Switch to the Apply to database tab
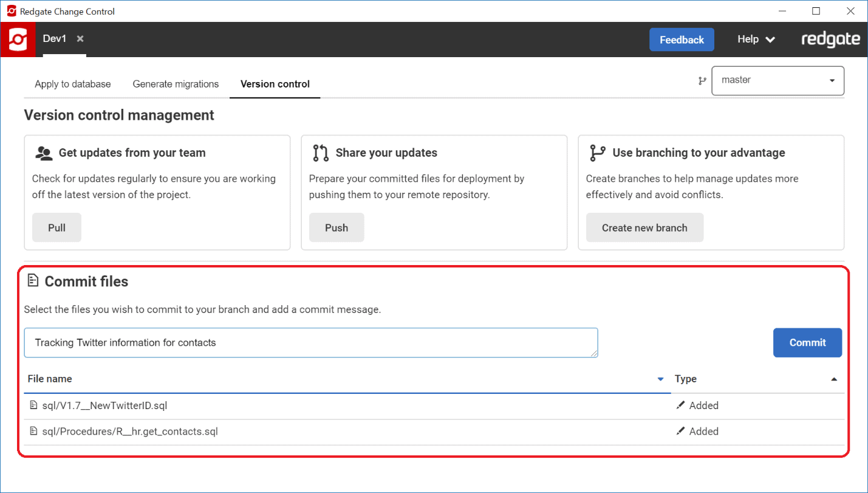 [x=73, y=84]
